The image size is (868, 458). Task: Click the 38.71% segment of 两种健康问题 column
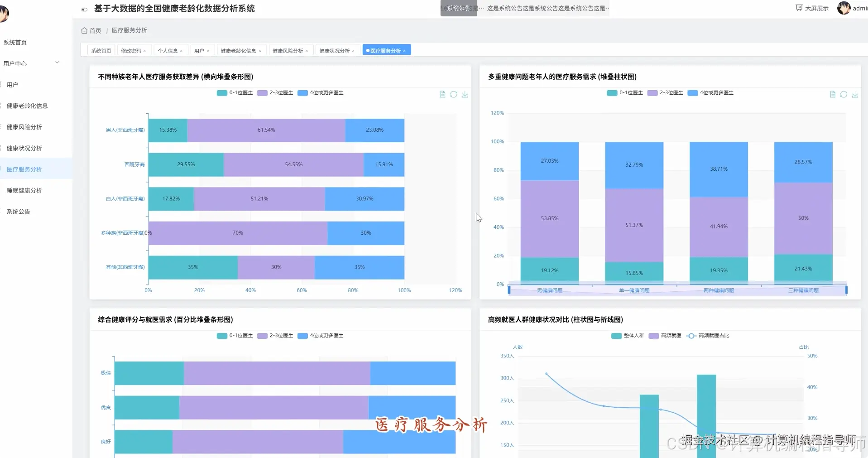[x=719, y=169]
